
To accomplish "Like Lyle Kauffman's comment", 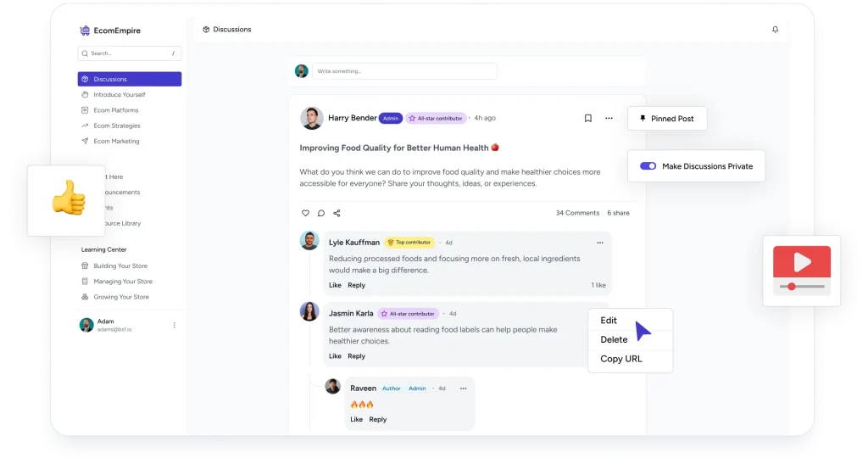I will (x=335, y=285).
